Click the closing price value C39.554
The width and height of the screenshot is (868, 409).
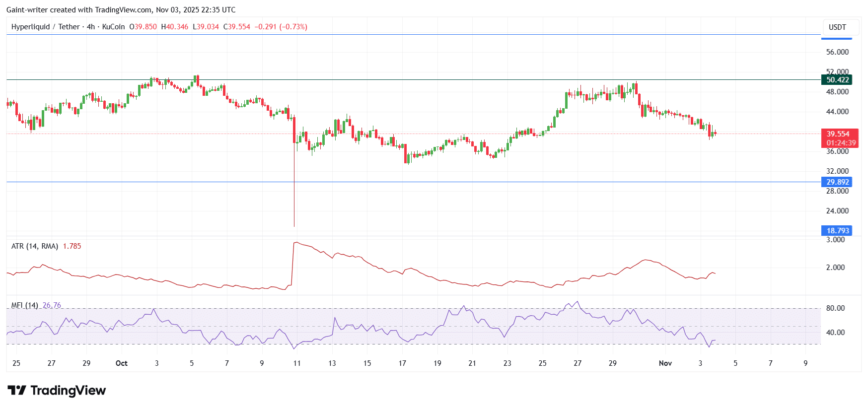(237, 27)
